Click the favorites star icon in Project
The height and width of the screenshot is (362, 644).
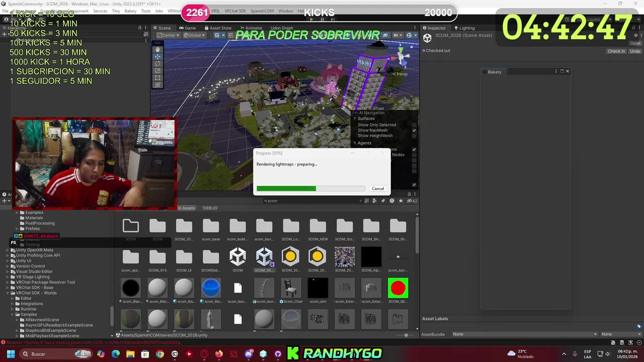400,201
